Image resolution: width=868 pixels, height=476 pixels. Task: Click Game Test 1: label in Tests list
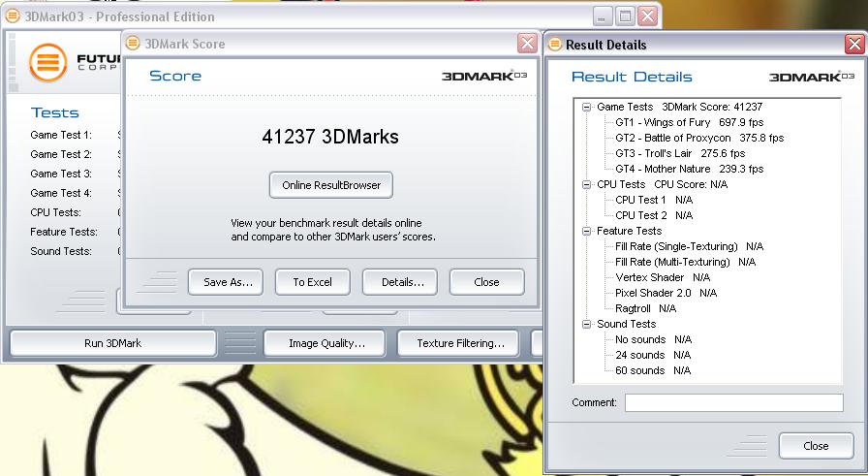click(x=61, y=135)
